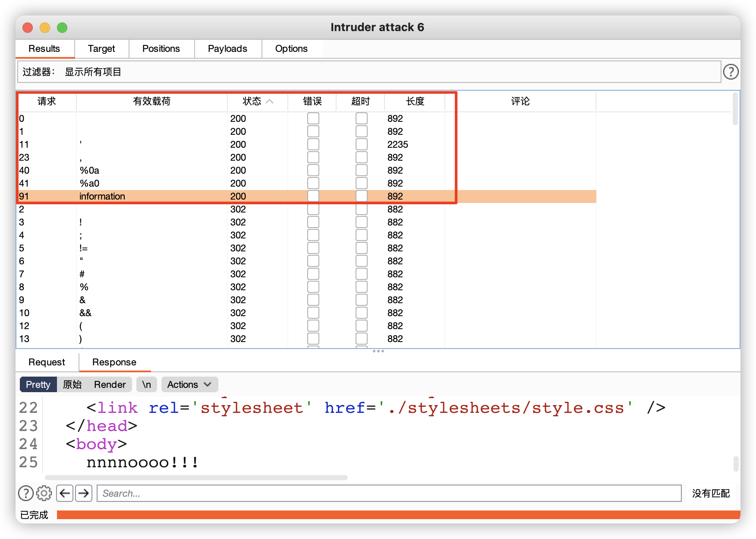Open the Positions tab
The width and height of the screenshot is (756, 539).
161,49
